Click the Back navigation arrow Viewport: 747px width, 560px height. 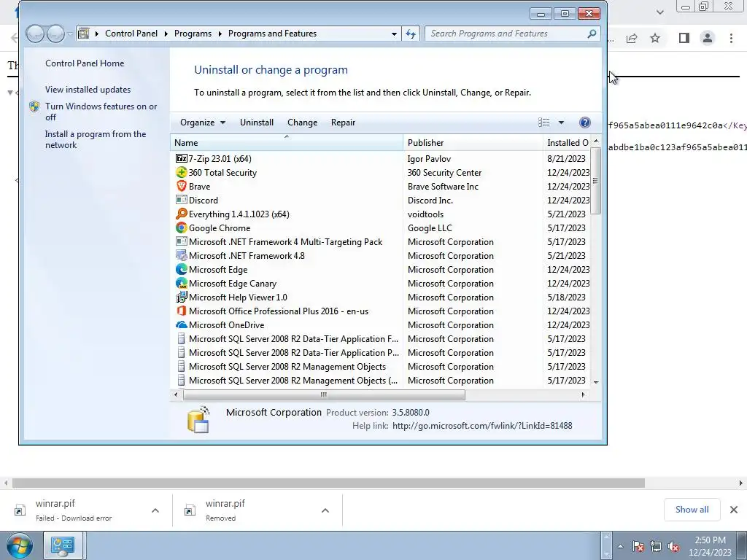35,34
